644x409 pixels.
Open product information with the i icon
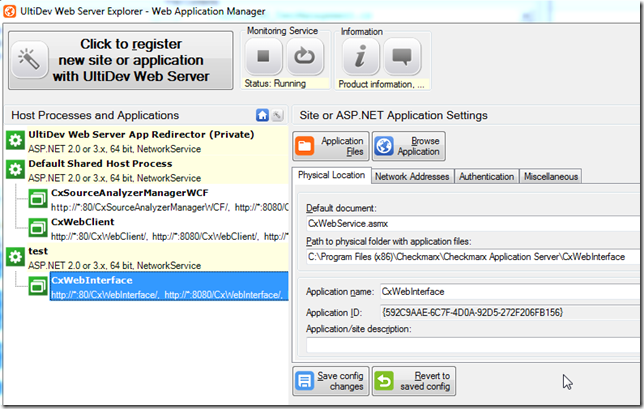click(360, 57)
